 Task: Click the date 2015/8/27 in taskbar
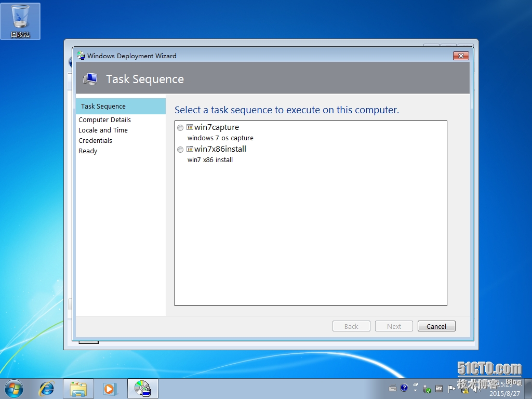504,394
